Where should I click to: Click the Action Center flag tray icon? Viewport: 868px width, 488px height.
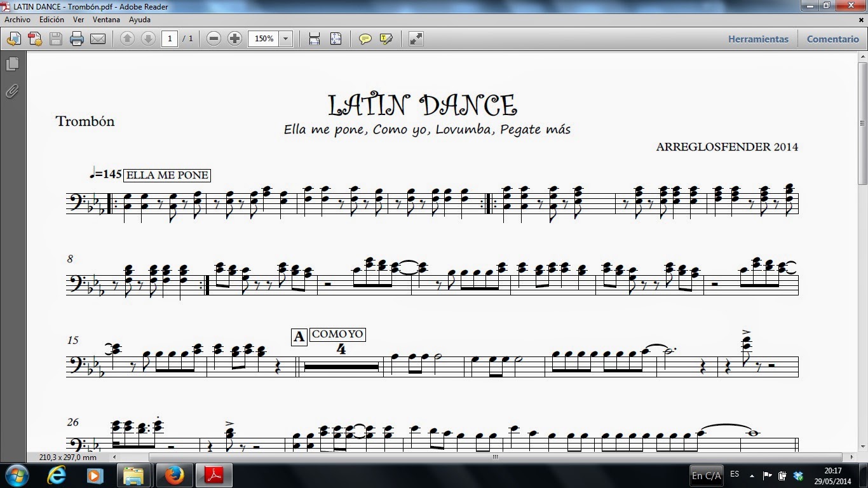(x=767, y=475)
